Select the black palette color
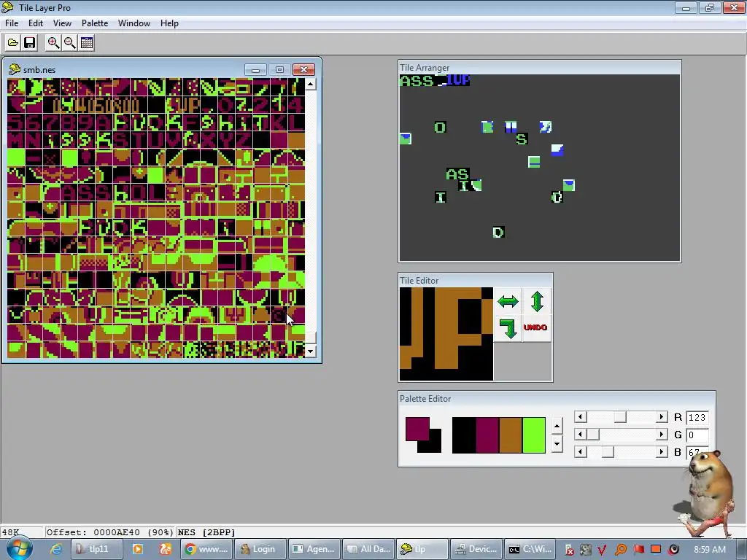747x560 pixels. tap(463, 435)
